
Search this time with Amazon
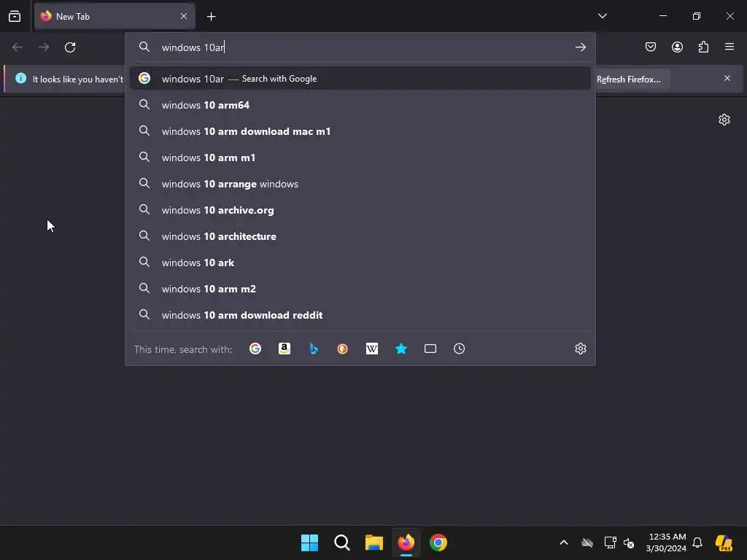pos(285,349)
